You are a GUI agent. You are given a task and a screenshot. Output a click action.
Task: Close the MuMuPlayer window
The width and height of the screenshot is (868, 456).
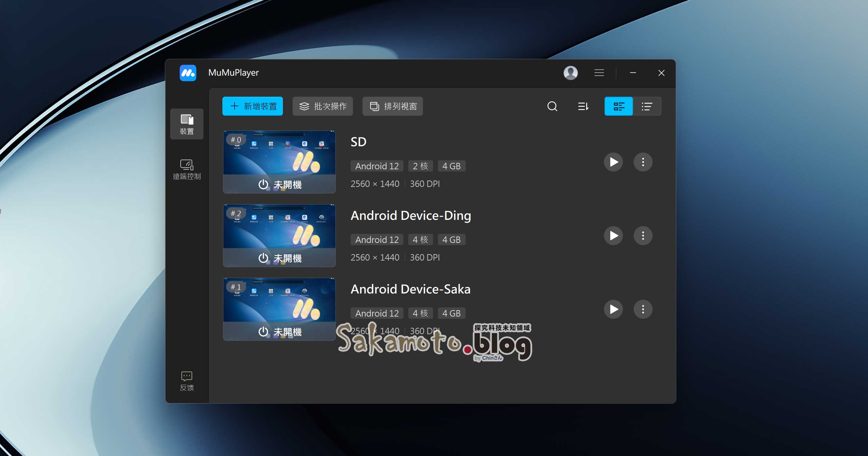(x=661, y=73)
